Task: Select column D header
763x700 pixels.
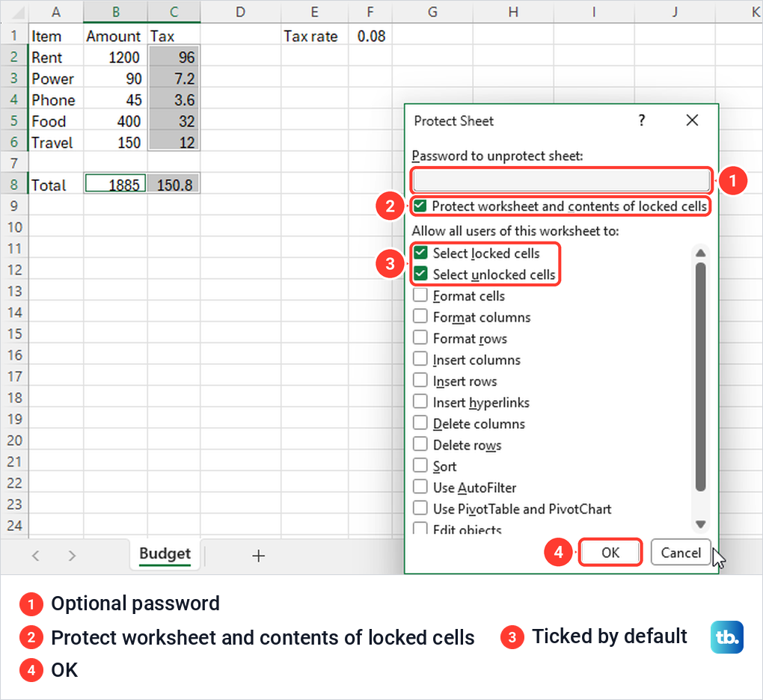Action: [240, 12]
